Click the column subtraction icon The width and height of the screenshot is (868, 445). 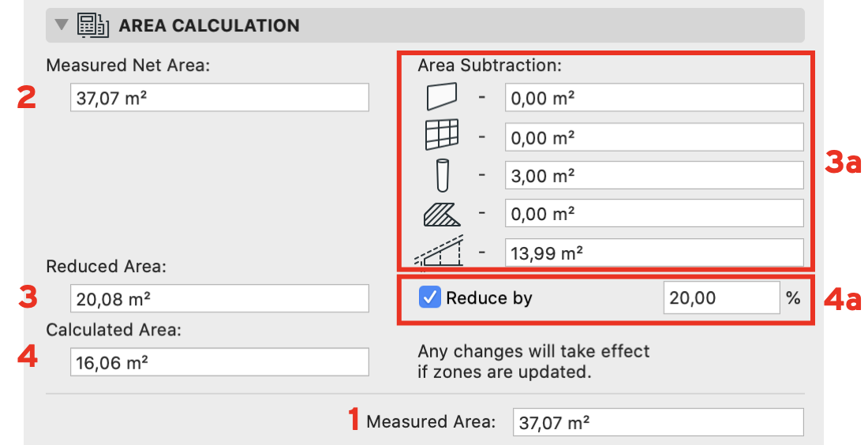point(443,175)
